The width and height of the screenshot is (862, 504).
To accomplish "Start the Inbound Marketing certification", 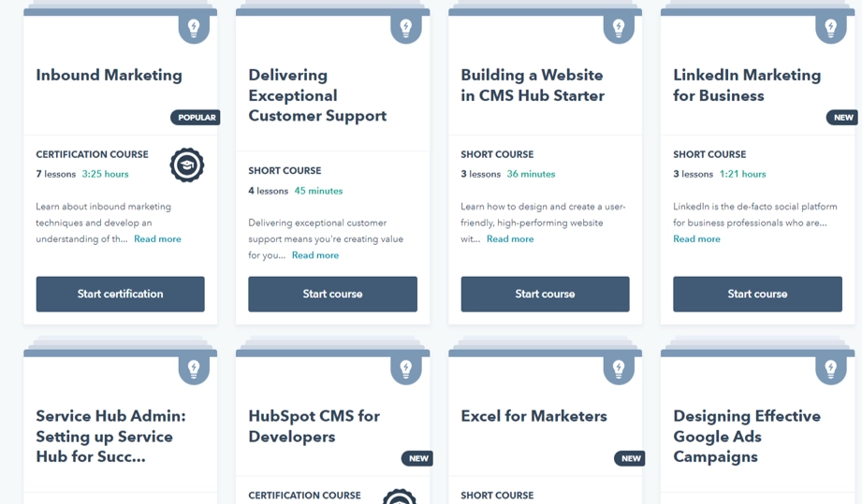I will click(121, 295).
